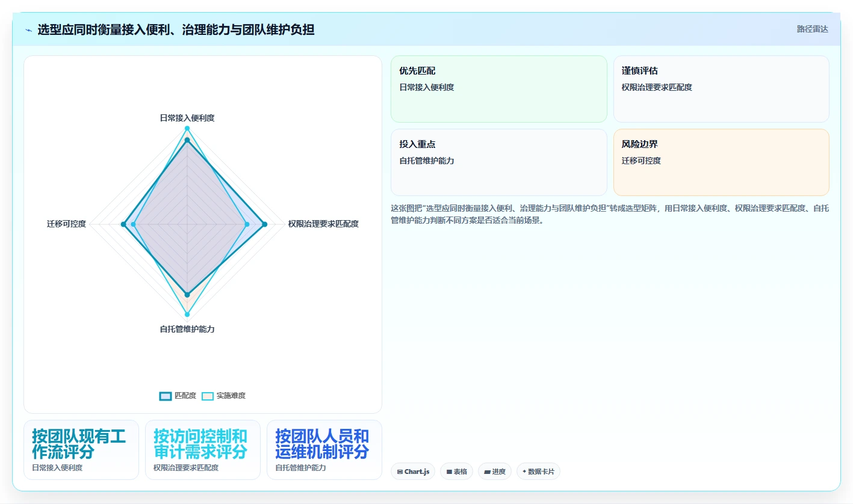Click the page title 选型应同时衡量接入便利
This screenshot has width=853, height=504.
(176, 29)
